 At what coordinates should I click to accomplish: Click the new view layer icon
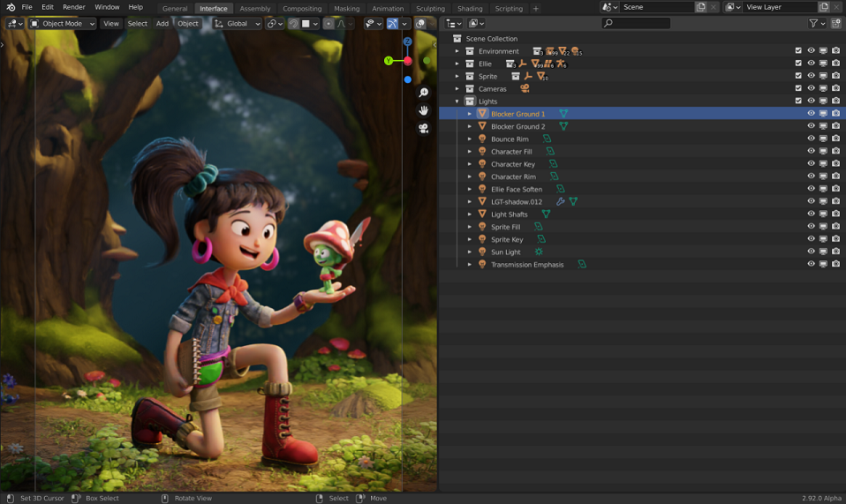824,8
